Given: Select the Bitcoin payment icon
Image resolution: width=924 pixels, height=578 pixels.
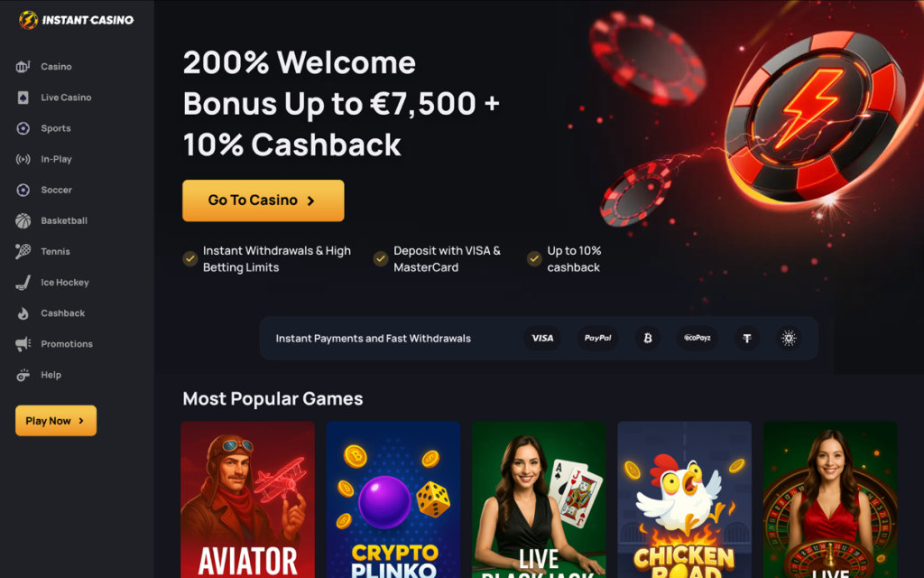Looking at the screenshot, I should [648, 338].
